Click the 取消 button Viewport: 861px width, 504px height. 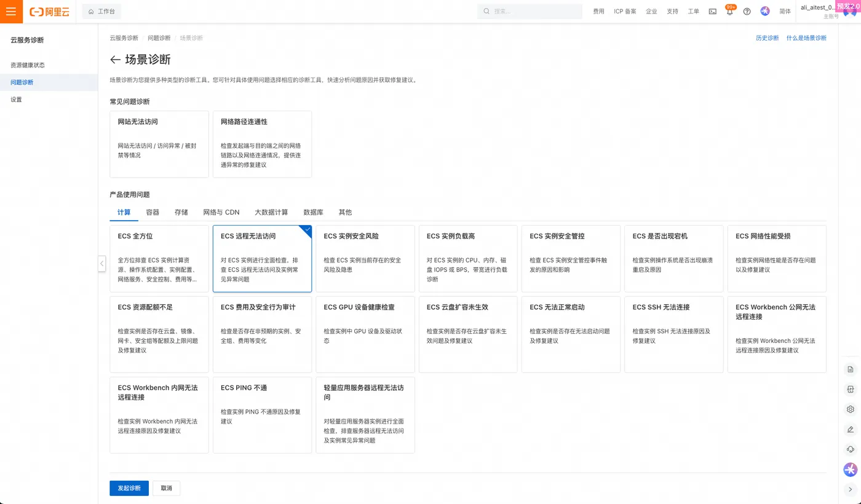(166, 488)
